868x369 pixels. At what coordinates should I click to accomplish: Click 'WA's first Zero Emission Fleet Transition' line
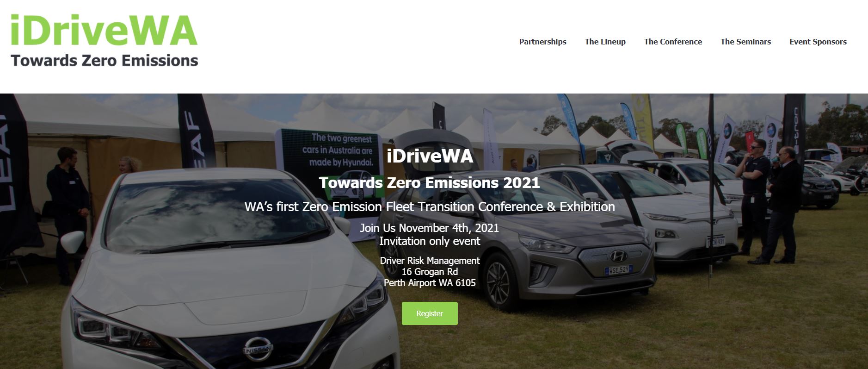(x=430, y=206)
